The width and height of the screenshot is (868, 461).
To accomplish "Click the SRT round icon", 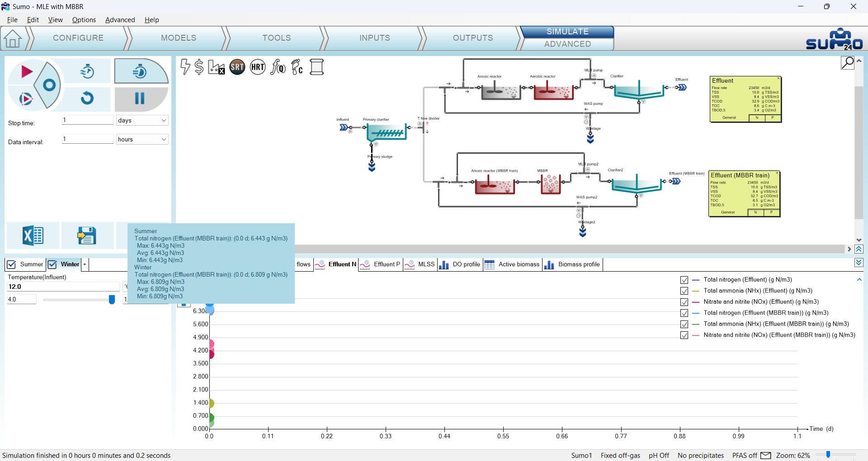I will pos(237,67).
